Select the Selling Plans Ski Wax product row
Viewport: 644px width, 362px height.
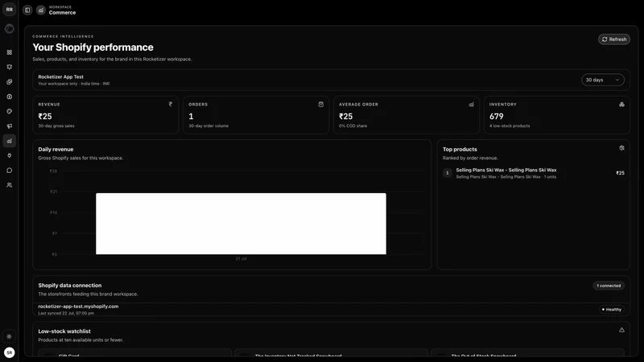[533, 173]
